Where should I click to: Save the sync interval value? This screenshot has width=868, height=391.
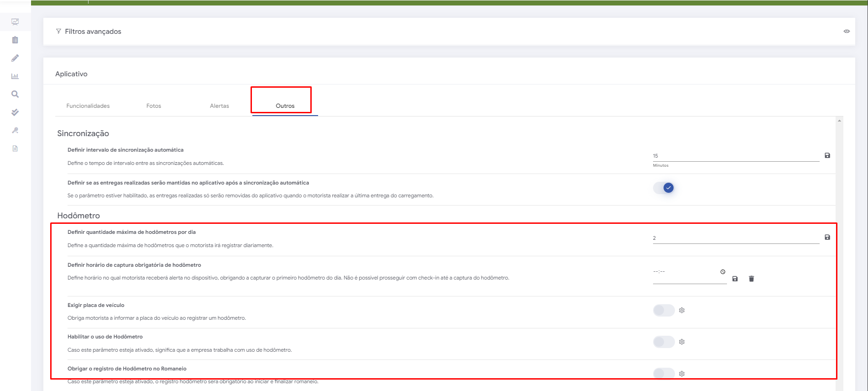(827, 155)
